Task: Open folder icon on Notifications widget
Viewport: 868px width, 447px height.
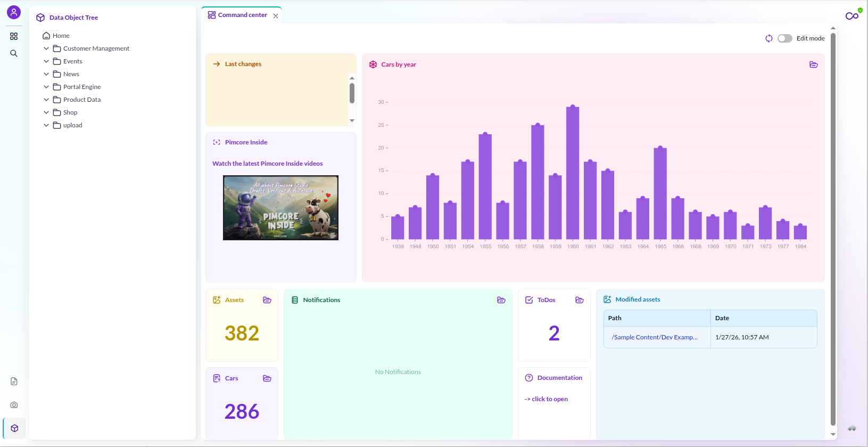Action: 501,300
